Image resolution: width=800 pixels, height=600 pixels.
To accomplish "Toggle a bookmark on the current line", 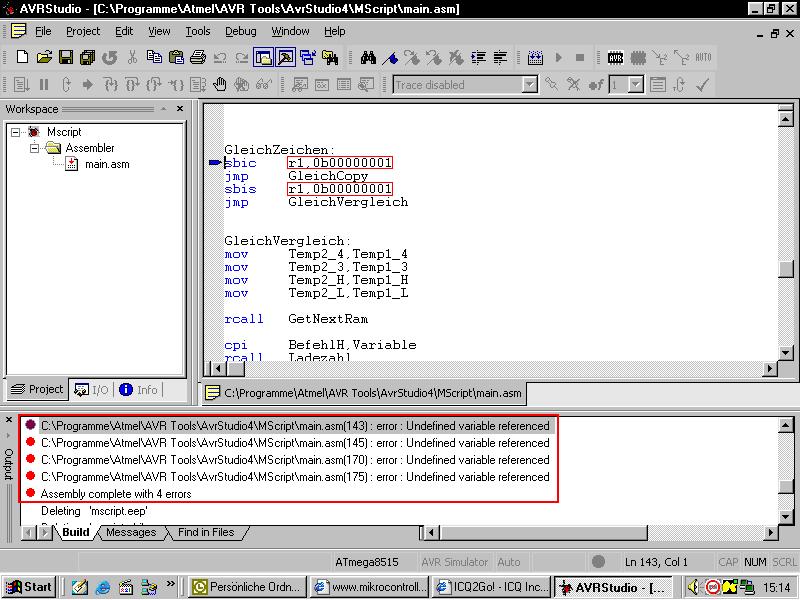I will click(x=391, y=57).
